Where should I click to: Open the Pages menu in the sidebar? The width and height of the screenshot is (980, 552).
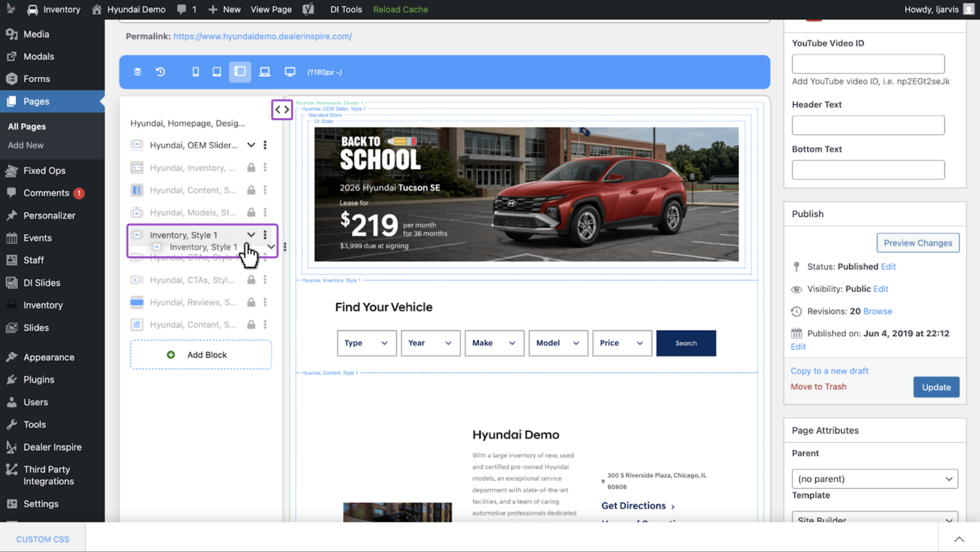(52, 101)
